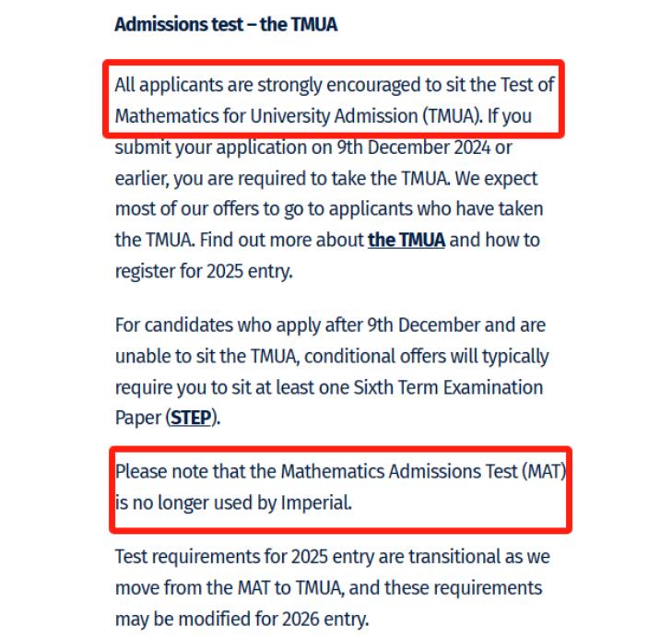672x638 pixels.
Task: Open the bold 'the TMUA' hyperlink
Action: pos(407,240)
